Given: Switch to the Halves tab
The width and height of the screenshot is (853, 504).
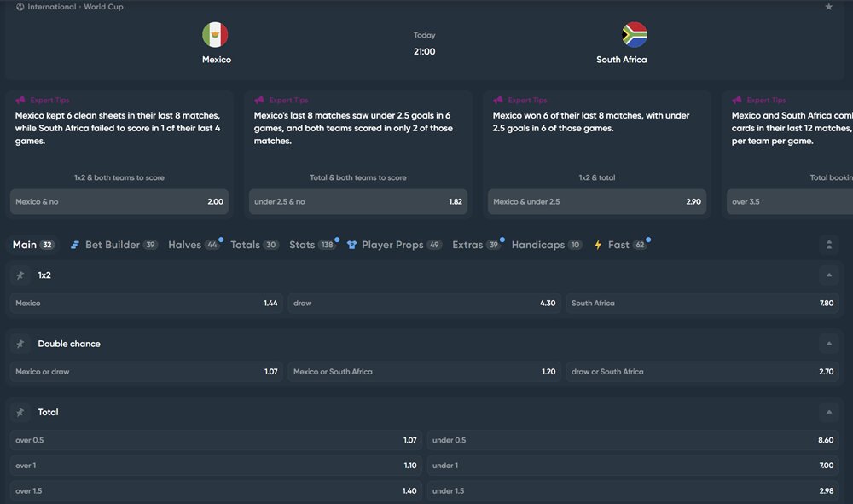Looking at the screenshot, I should pos(194,245).
